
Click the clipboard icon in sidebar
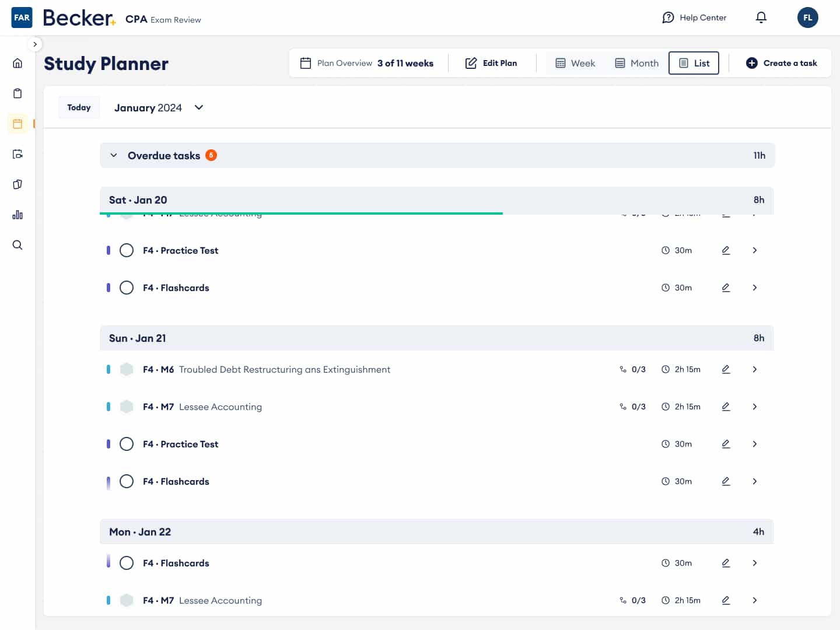tap(17, 93)
